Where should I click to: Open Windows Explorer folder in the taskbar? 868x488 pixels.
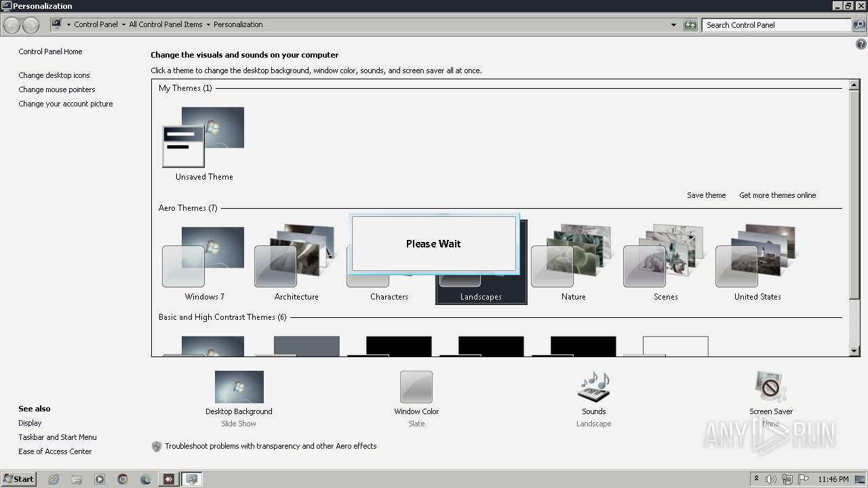click(77, 479)
